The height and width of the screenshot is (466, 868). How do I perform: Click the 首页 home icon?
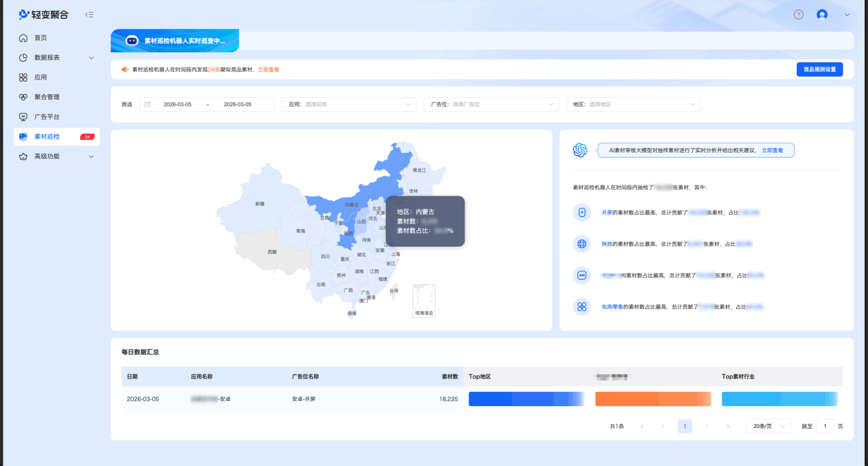coord(23,38)
